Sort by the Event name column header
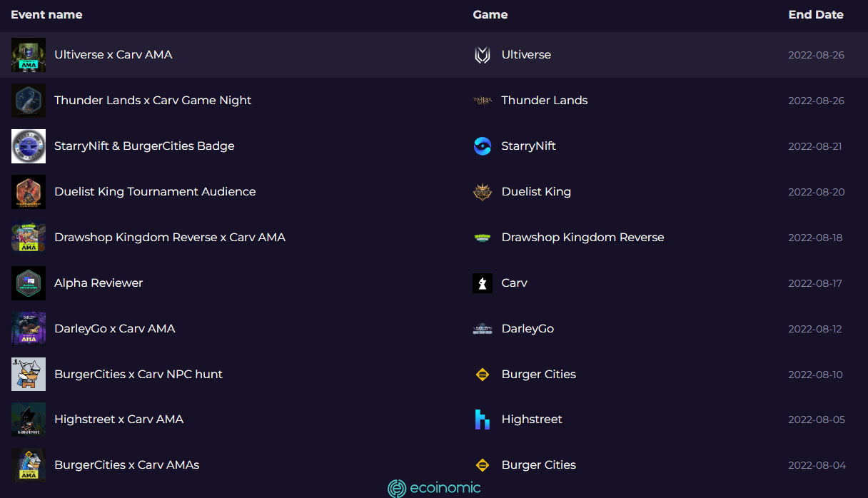 [x=46, y=14]
